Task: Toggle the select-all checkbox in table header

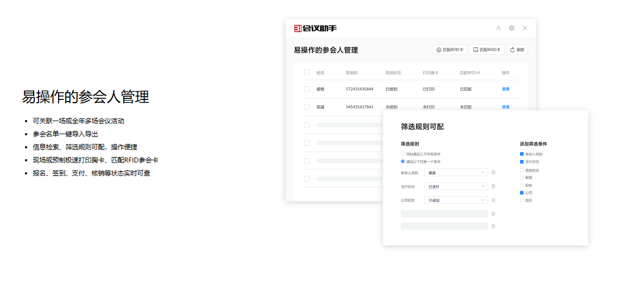Action: click(307, 72)
